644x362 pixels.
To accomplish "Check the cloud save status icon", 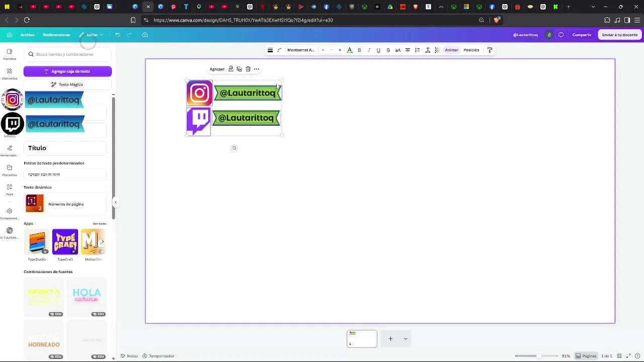I will coord(145,35).
